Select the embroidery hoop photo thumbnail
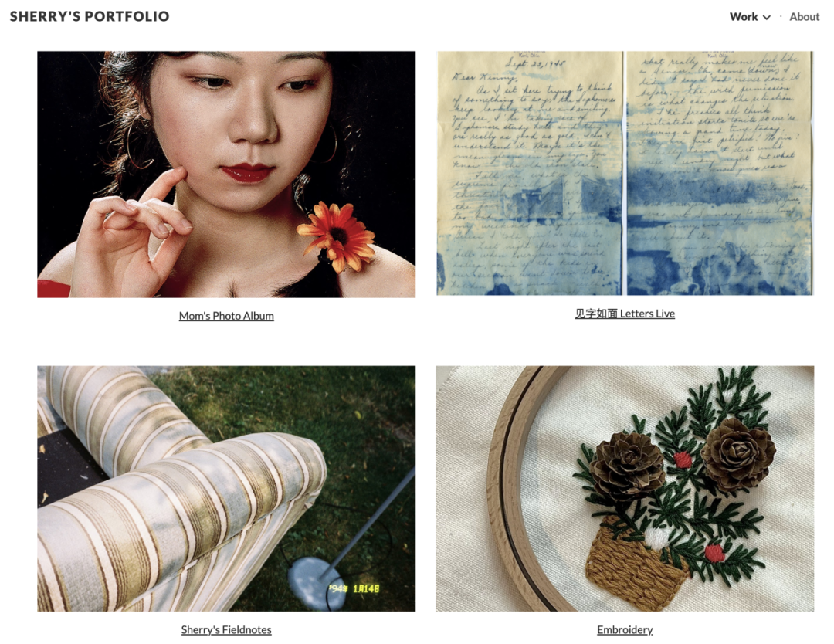Image resolution: width=834 pixels, height=644 pixels. click(625, 488)
